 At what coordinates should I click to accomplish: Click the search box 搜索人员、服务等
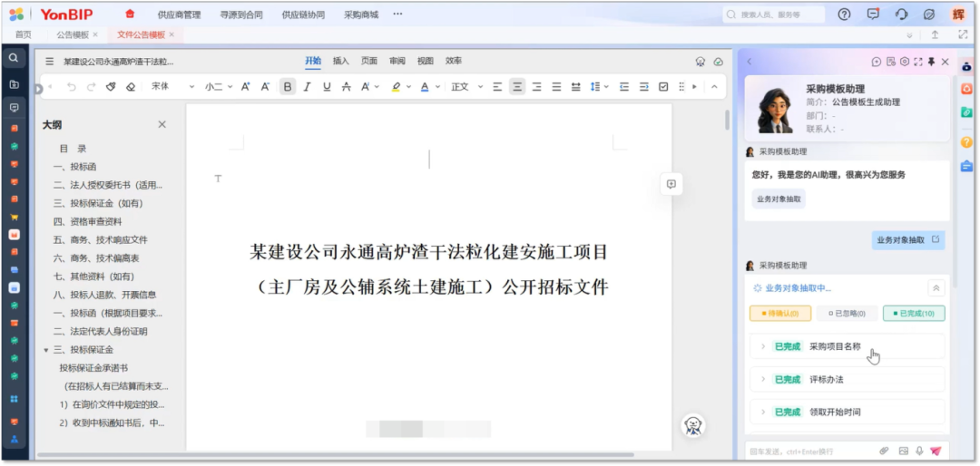pos(774,15)
